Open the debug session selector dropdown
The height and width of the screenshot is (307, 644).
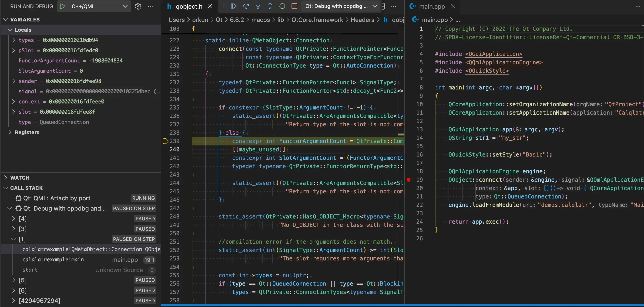[374, 6]
